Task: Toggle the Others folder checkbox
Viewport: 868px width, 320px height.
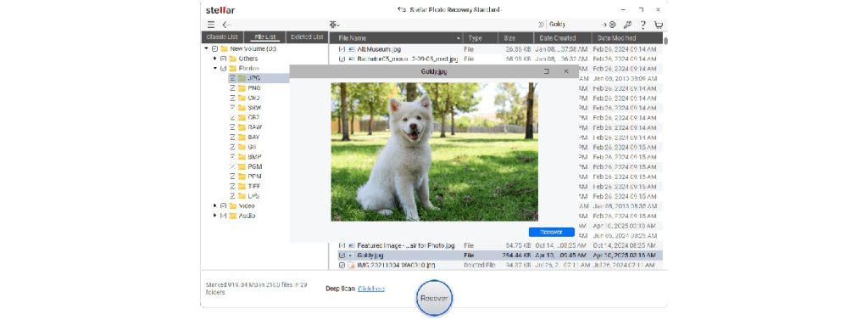Action: (x=224, y=59)
